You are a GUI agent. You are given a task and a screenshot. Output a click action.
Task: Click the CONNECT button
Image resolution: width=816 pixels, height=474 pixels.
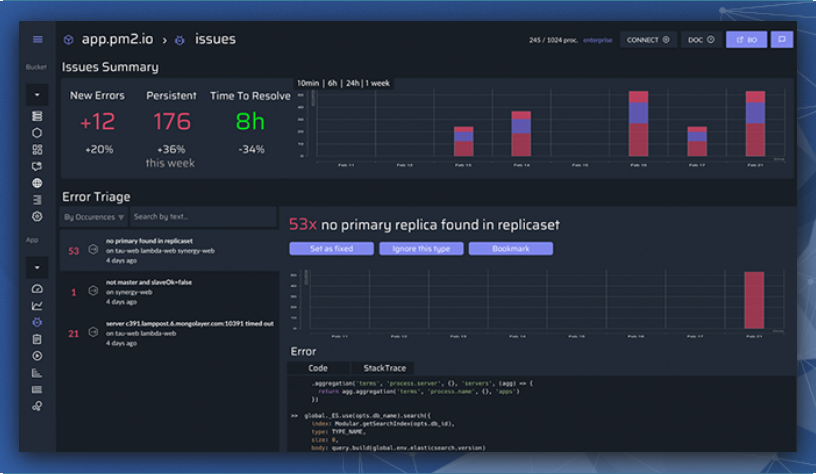(x=648, y=40)
